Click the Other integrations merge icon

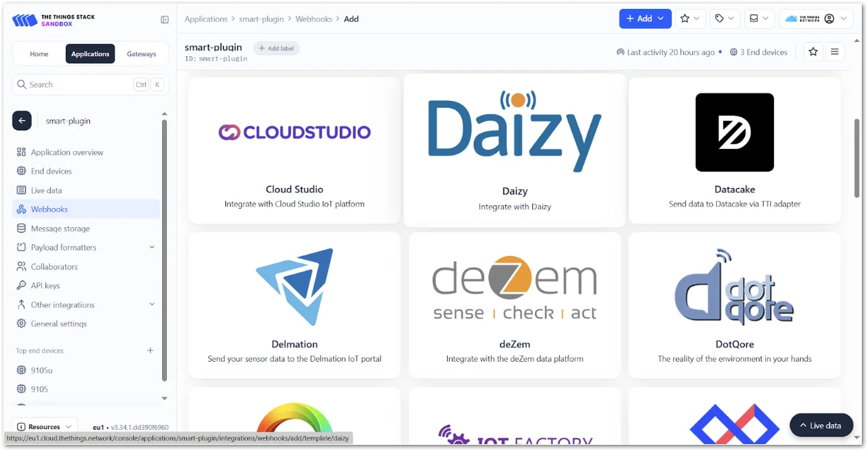(21, 305)
